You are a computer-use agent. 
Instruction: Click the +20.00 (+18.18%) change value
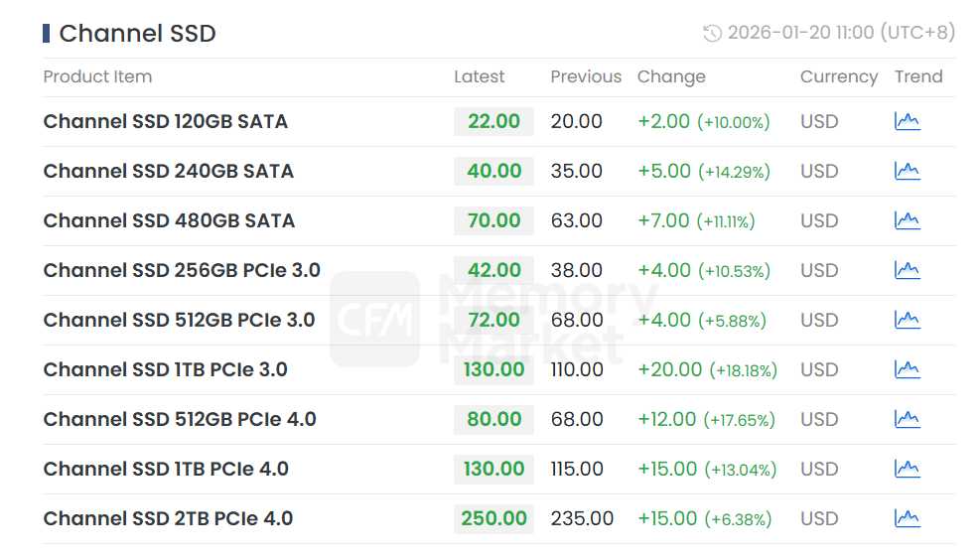coord(707,369)
